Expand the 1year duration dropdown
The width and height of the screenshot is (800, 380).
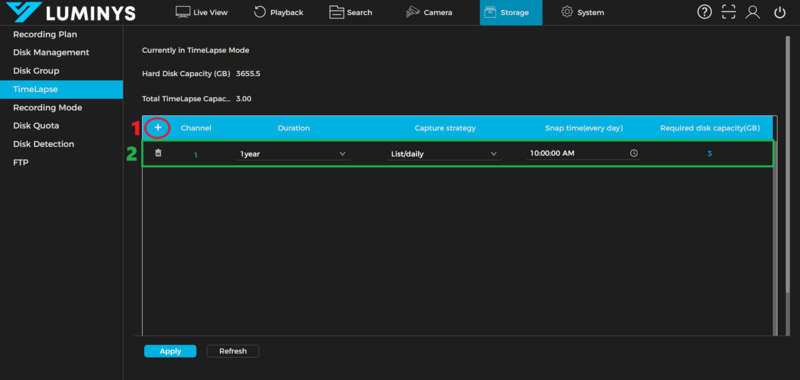click(293, 154)
